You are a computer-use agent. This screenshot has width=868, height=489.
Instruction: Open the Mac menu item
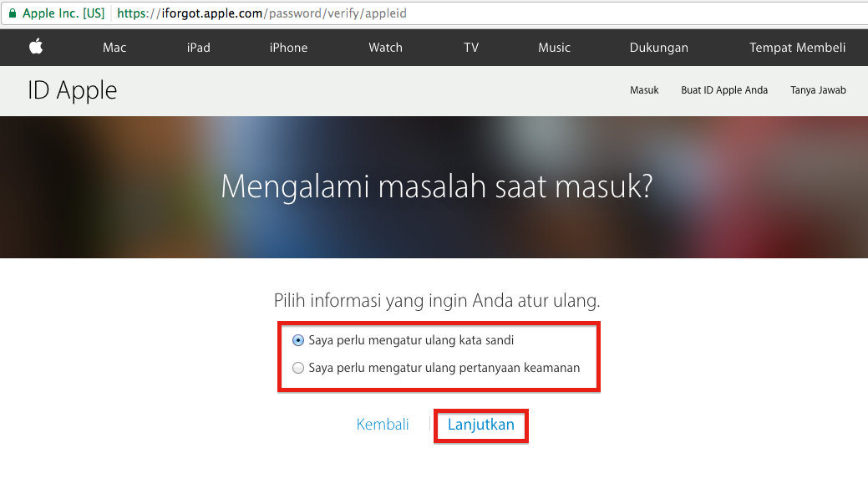[x=114, y=48]
